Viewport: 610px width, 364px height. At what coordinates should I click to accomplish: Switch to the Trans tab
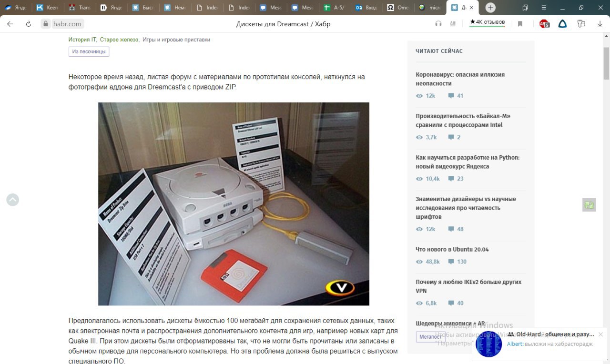[80, 8]
